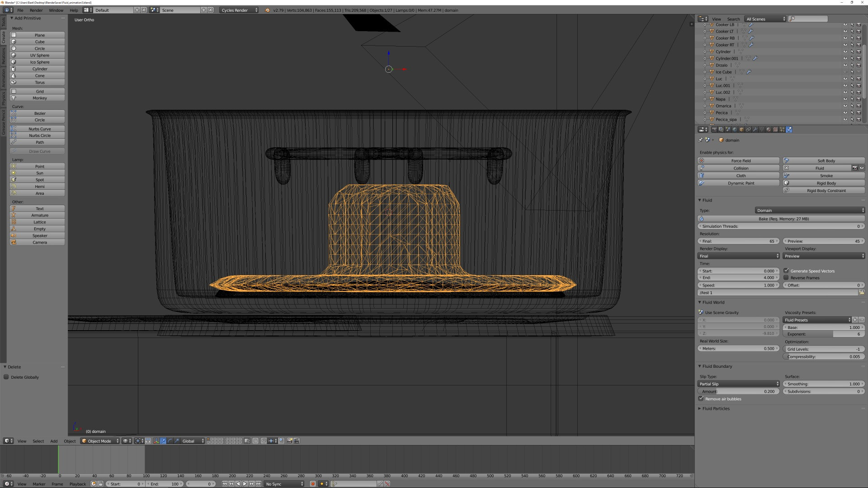Open Slip Type Partial Slip dropdown
The width and height of the screenshot is (868, 488).
click(x=739, y=384)
